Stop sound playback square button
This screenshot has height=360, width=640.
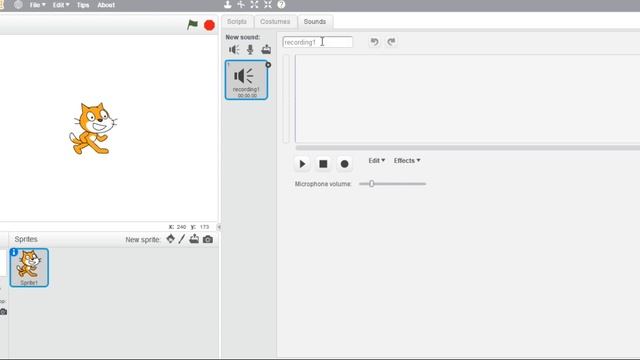coord(323,164)
